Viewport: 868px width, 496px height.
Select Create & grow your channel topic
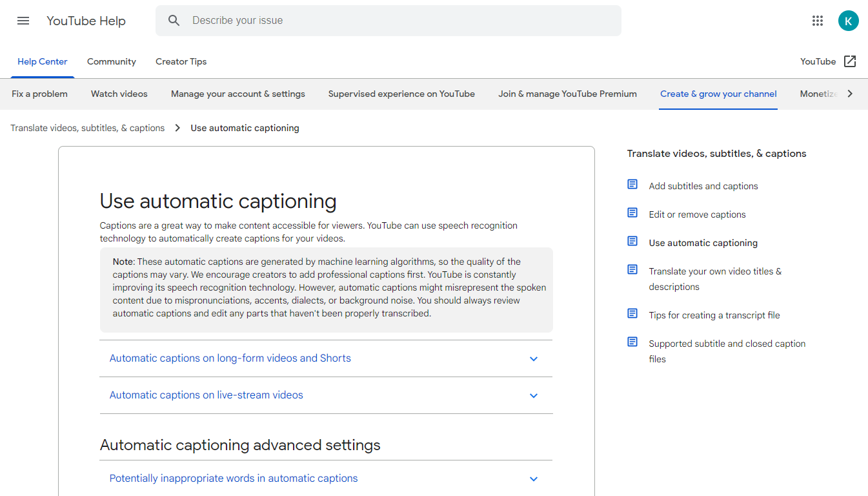pyautogui.click(x=718, y=94)
